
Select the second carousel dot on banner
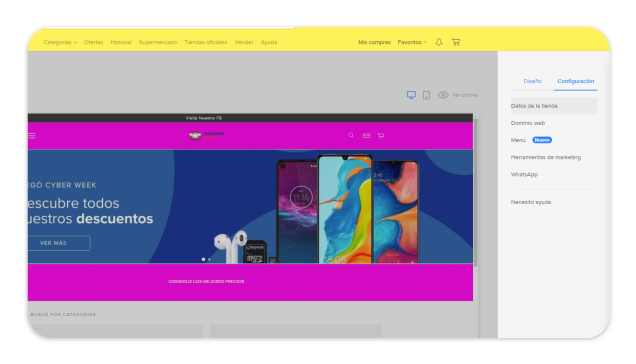[x=209, y=259]
